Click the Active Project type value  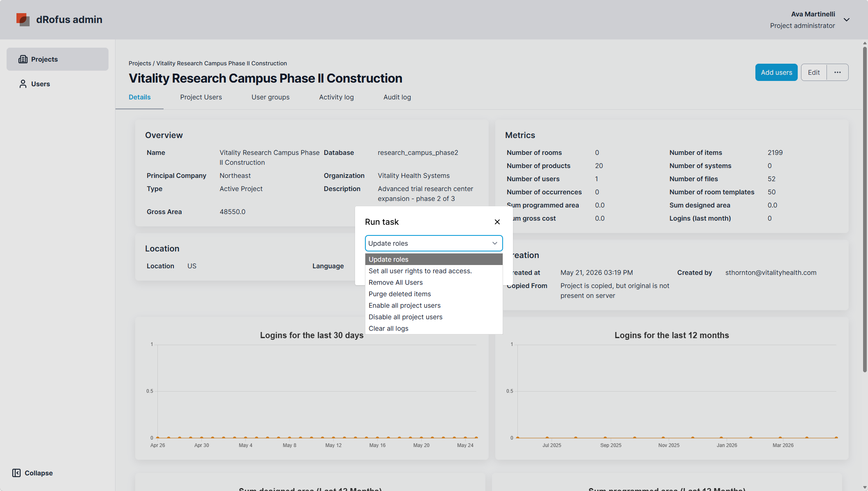[x=241, y=189]
